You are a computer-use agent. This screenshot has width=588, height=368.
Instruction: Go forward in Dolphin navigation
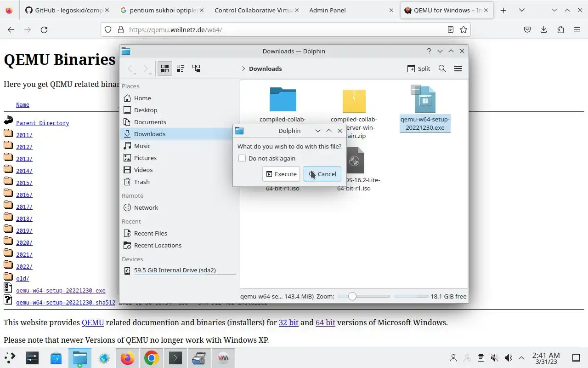point(146,69)
